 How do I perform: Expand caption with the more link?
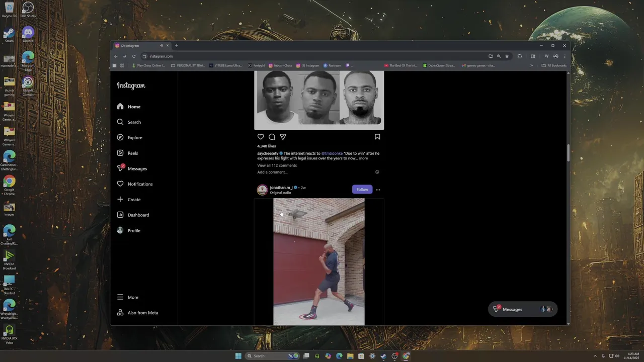pyautogui.click(x=363, y=158)
